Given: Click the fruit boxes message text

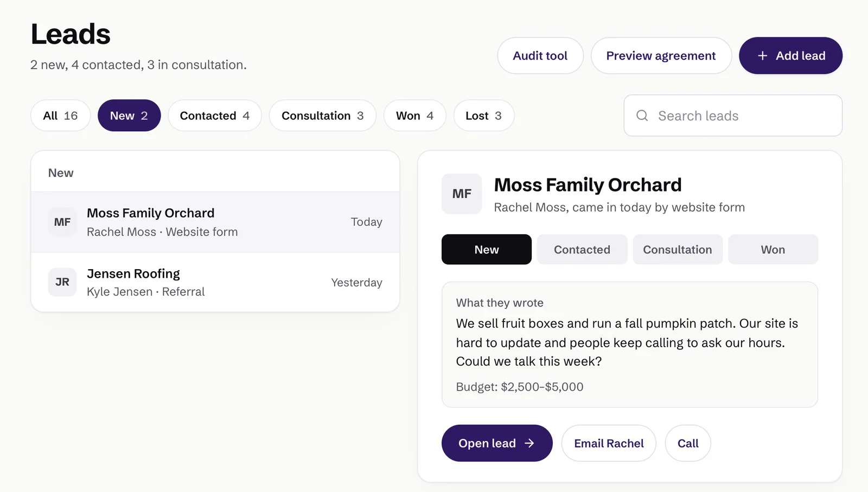Looking at the screenshot, I should [627, 342].
